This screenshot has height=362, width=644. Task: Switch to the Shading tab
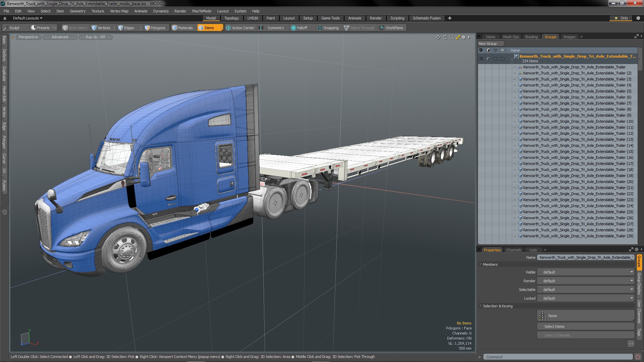531,37
